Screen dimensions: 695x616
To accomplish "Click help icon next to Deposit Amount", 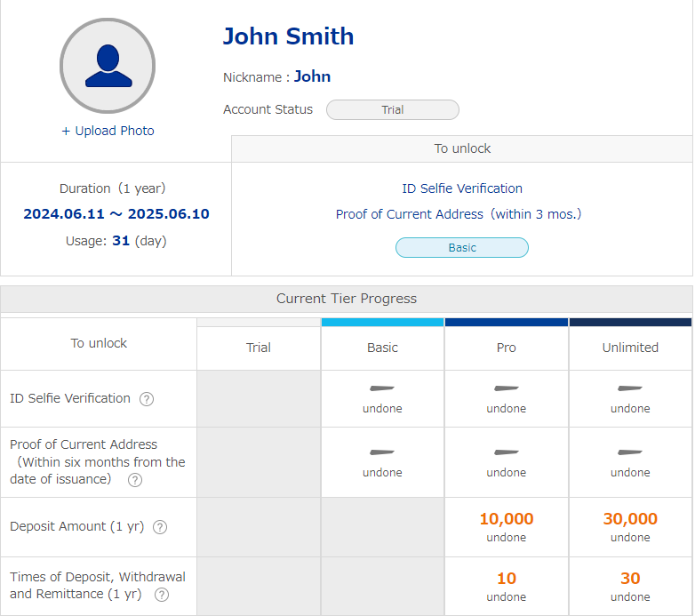I will click(x=160, y=527).
